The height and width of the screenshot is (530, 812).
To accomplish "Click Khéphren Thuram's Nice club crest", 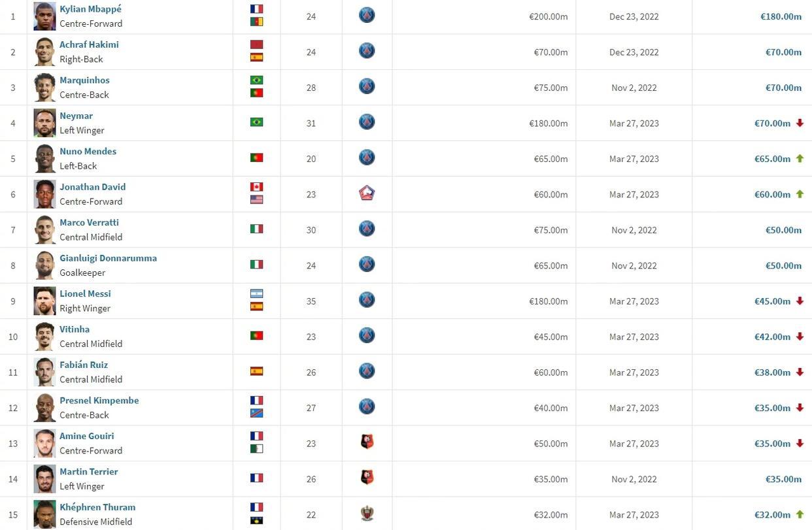I will click(367, 514).
